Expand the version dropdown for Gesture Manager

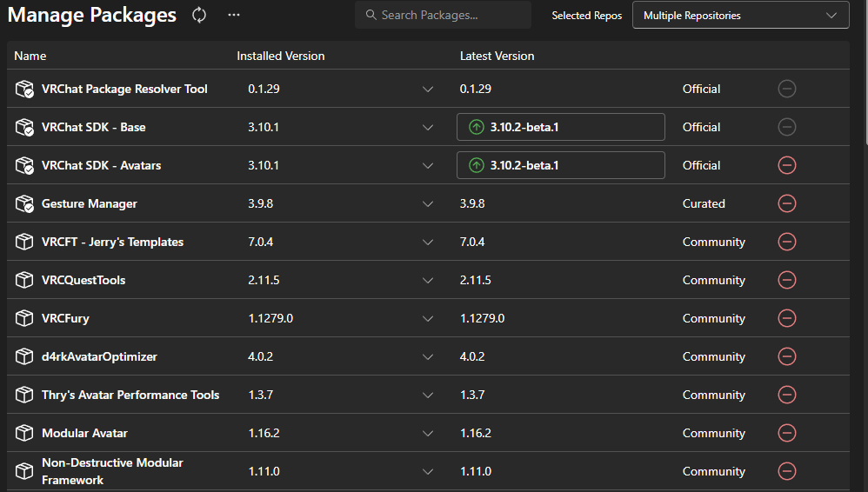pyautogui.click(x=427, y=203)
